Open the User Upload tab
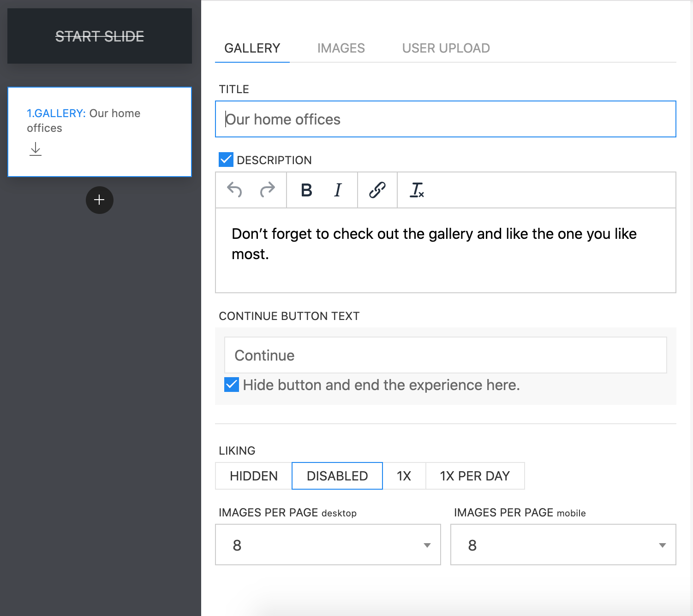This screenshot has width=693, height=616. click(x=446, y=48)
